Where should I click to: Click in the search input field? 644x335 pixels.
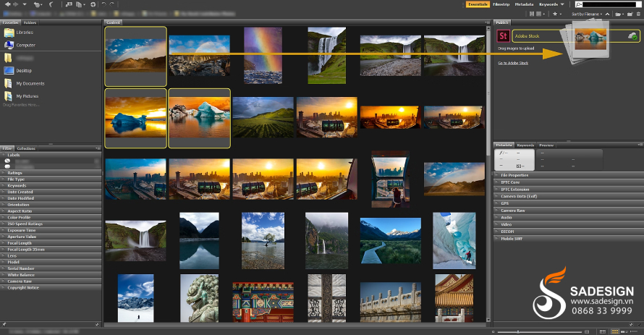pos(609,4)
